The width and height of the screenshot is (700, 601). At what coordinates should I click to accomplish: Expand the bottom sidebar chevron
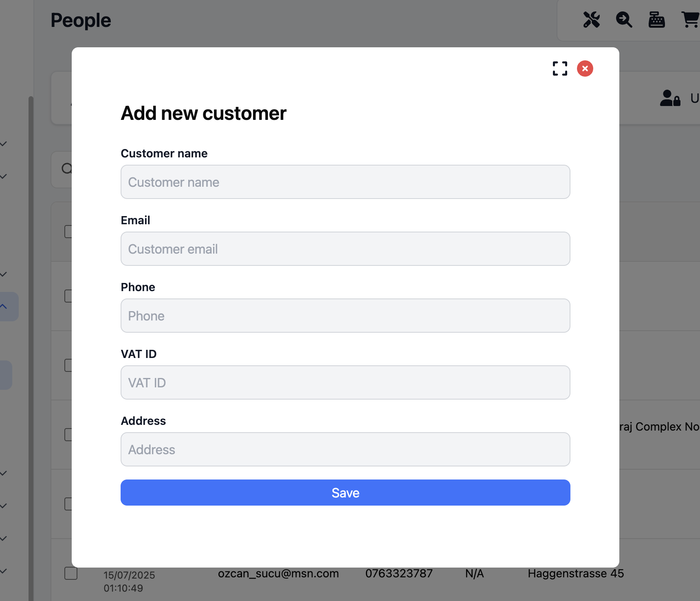[4, 571]
